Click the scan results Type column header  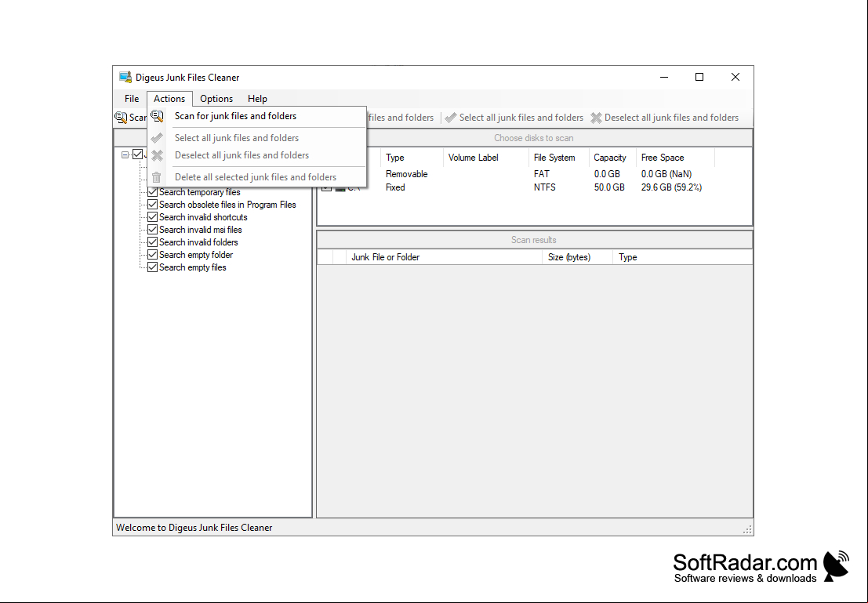pos(682,257)
